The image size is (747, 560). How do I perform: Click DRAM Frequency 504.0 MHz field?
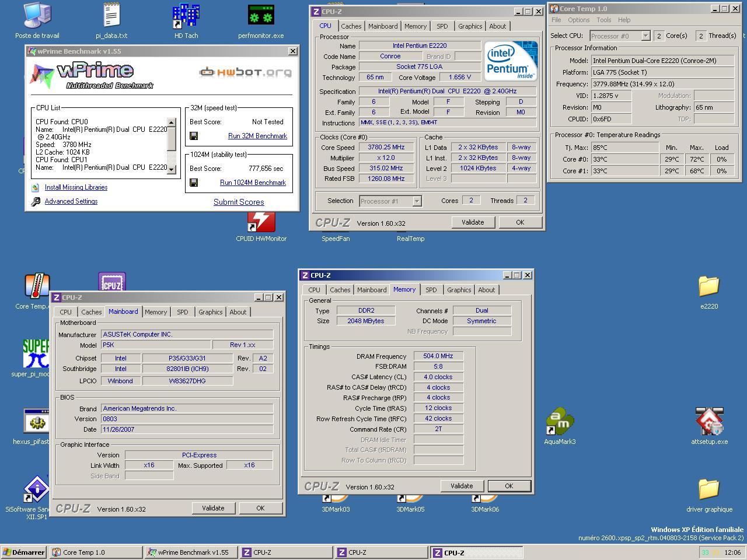[438, 356]
